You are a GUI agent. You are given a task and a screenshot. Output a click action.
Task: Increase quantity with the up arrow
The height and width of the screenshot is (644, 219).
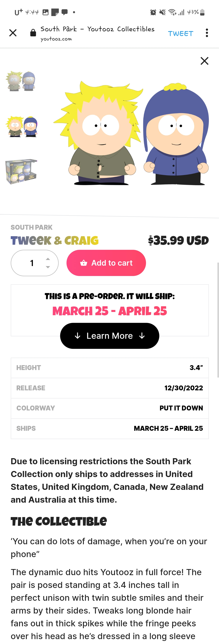click(x=48, y=259)
